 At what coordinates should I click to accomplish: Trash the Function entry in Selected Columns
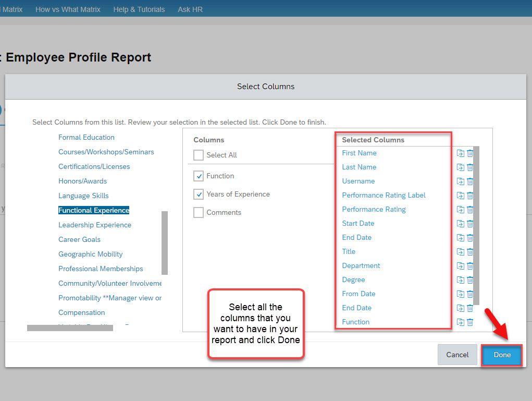tap(470, 322)
